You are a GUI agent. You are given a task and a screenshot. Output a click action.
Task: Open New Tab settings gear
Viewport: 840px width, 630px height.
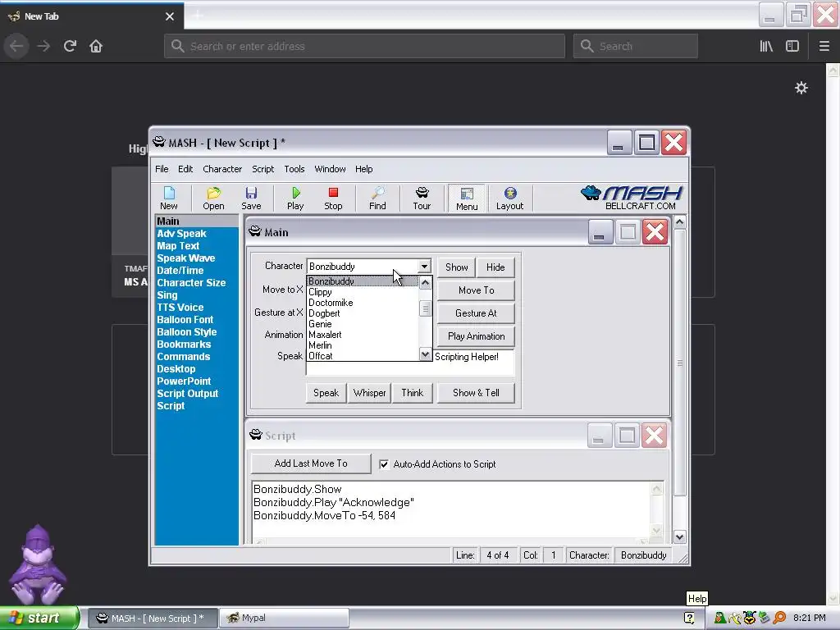pyautogui.click(x=801, y=88)
